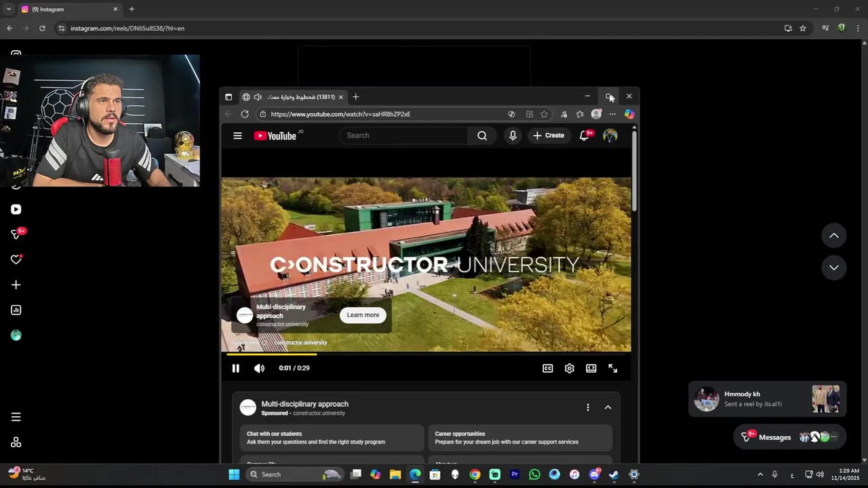Screen dimensions: 868x488
Task: Refresh the Edge page
Action: point(245,114)
